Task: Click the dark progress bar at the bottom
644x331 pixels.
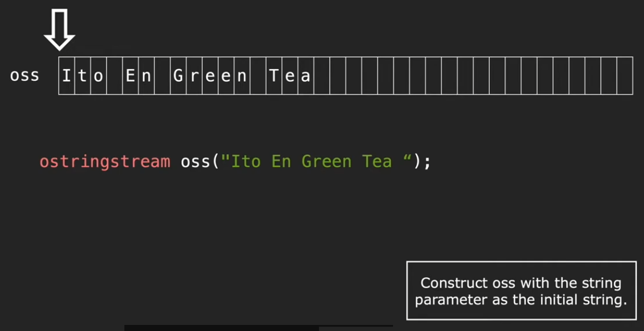Action: coord(258,328)
